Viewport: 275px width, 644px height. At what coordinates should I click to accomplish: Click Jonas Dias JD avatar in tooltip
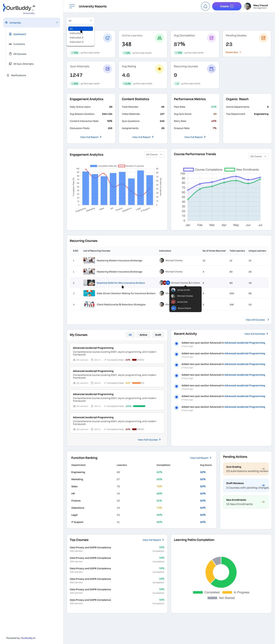click(173, 302)
